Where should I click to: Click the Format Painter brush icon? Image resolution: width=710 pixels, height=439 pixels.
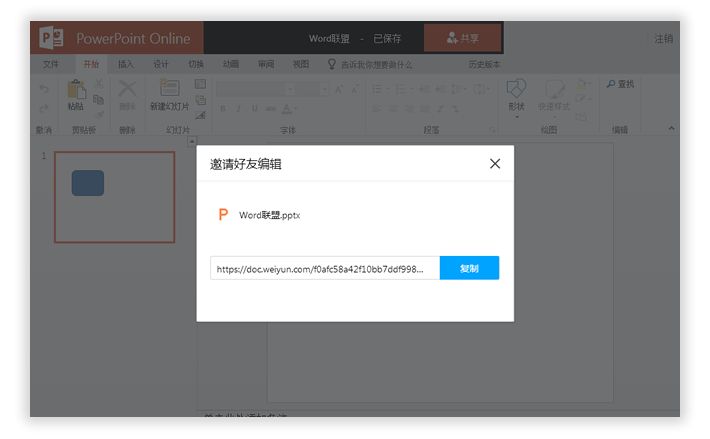point(100,115)
